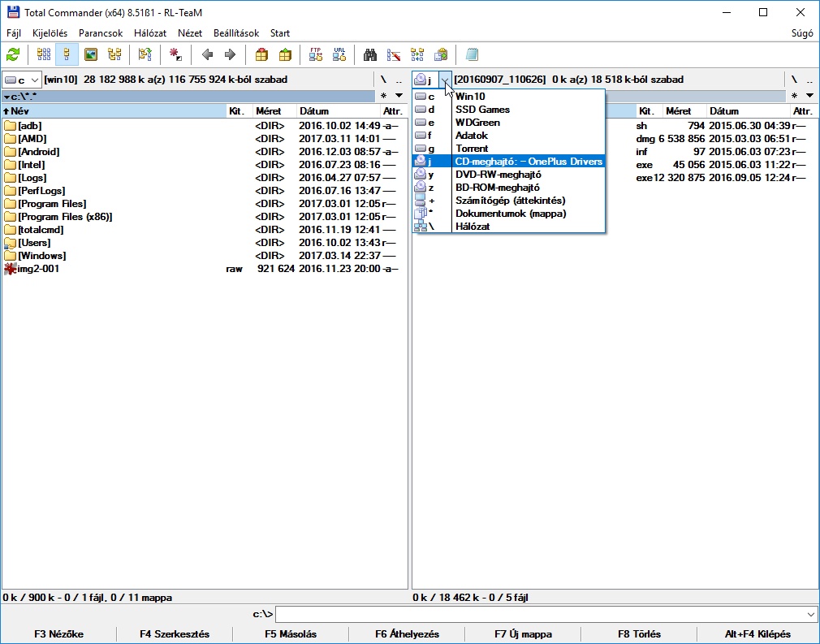Open the Parancsok menu
This screenshot has height=644, width=820.
pyautogui.click(x=101, y=33)
